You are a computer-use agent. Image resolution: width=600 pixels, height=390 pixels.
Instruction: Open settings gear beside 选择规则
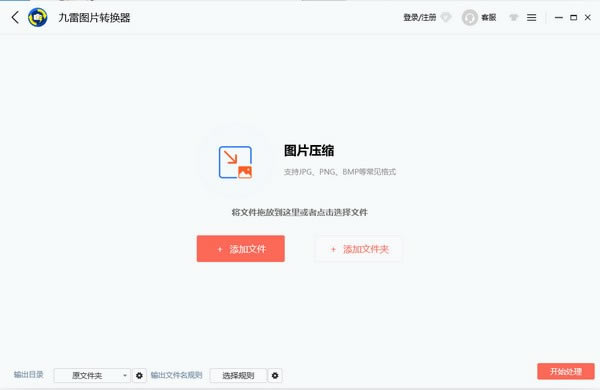[x=275, y=375]
